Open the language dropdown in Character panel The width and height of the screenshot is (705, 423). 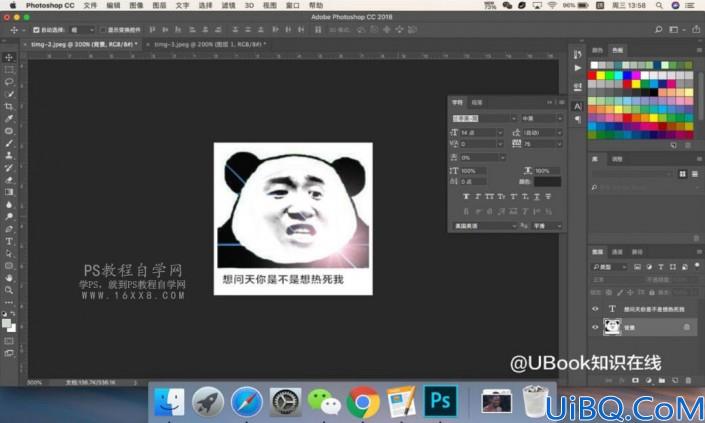click(485, 226)
